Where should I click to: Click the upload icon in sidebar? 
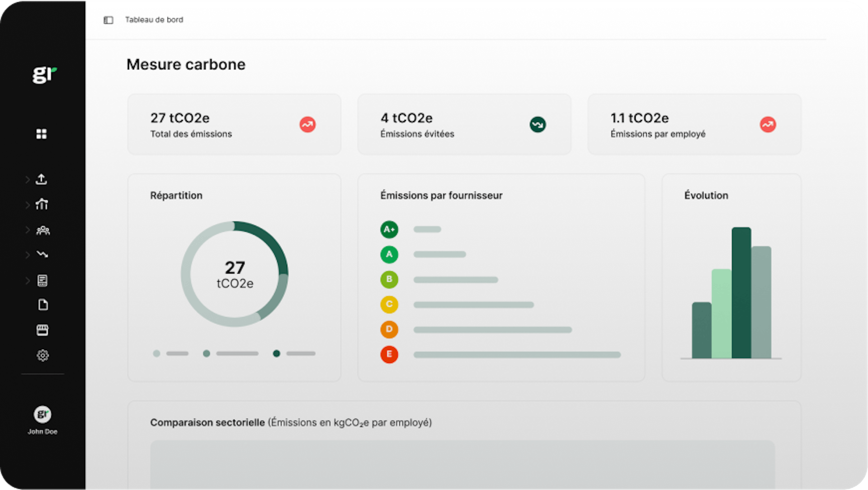(41, 179)
